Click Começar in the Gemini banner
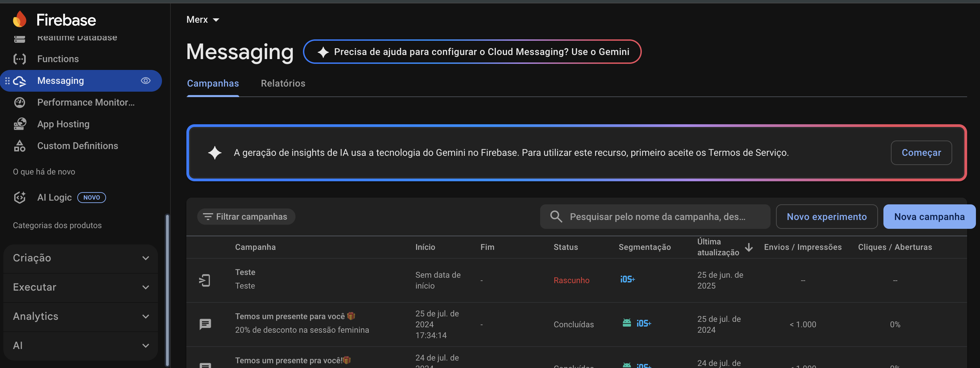The height and width of the screenshot is (368, 980). [x=921, y=153]
